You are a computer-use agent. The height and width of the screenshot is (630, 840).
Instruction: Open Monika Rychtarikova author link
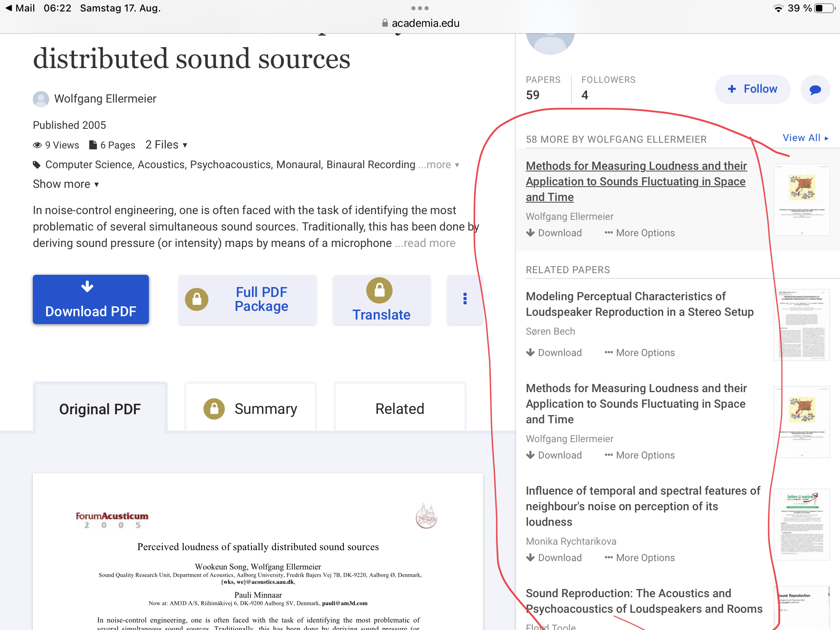(x=571, y=541)
